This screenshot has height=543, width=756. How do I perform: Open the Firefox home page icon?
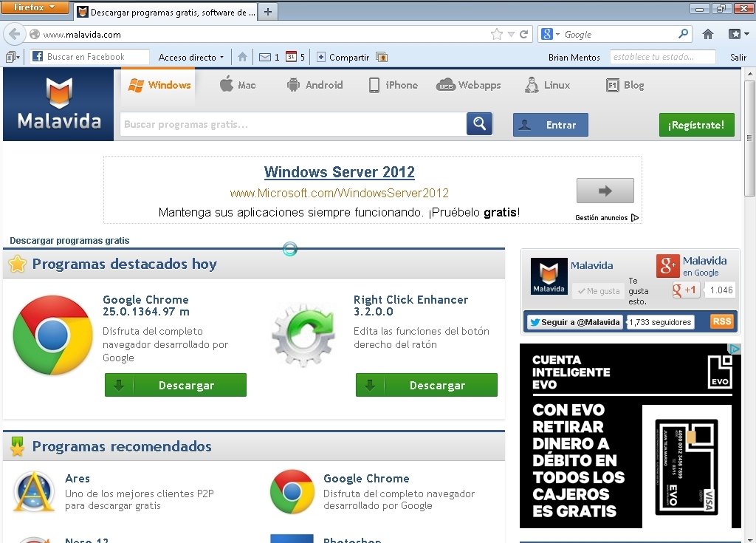(x=708, y=34)
